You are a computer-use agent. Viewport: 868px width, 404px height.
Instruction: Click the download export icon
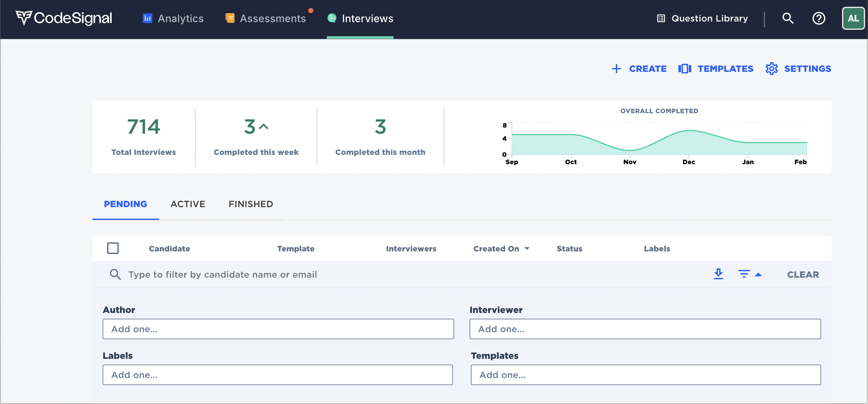tap(718, 274)
